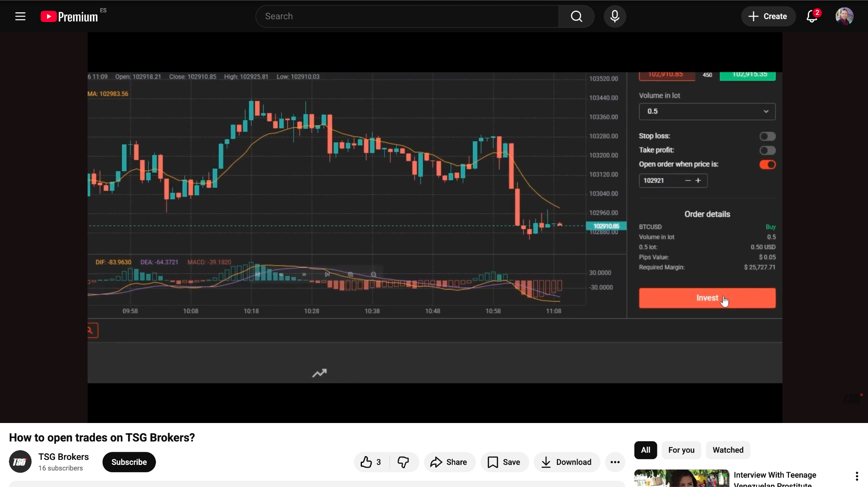Viewport: 868px width, 487px height.
Task: Click the orange Invest button
Action: click(x=707, y=298)
